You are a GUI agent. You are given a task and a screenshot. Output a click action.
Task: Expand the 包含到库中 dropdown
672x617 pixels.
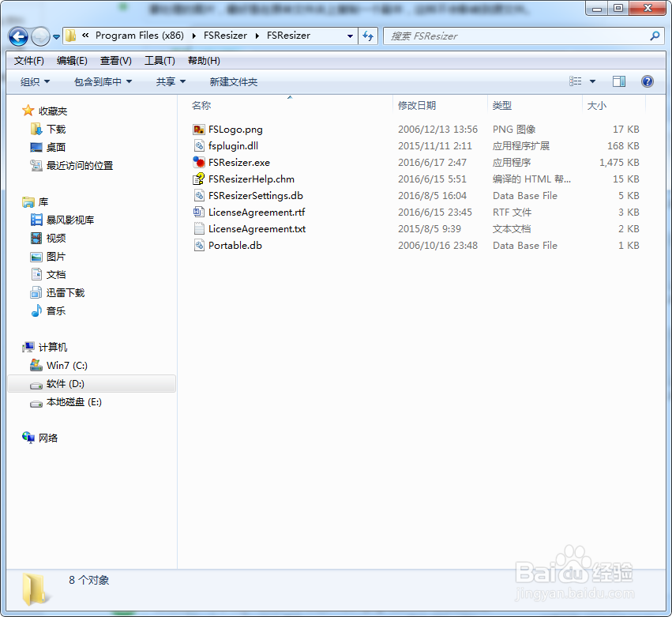click(x=103, y=82)
